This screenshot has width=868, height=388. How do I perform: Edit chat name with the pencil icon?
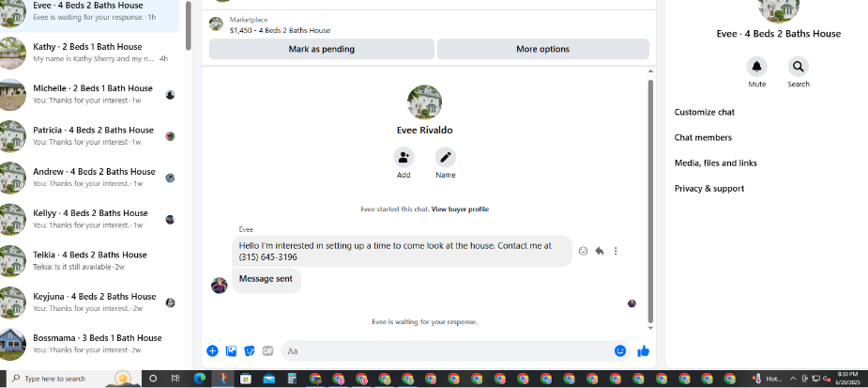(445, 158)
